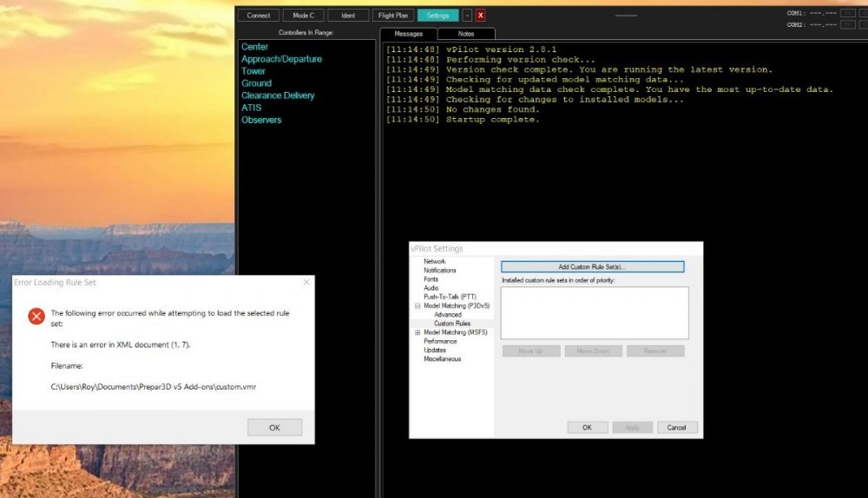Viewport: 868px width, 498px height.
Task: Close the Error Loading Rule Set dialog
Action: tap(306, 282)
